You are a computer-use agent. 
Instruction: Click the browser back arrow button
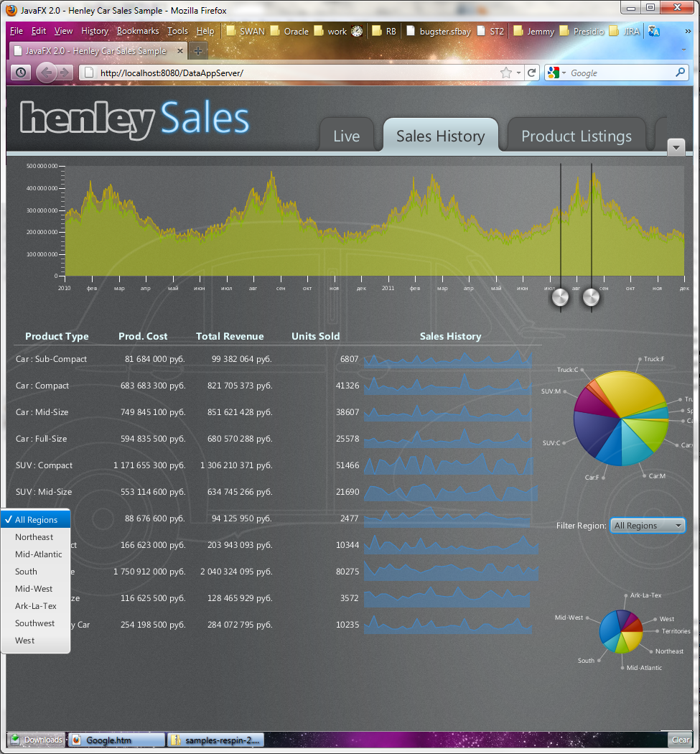(x=47, y=73)
